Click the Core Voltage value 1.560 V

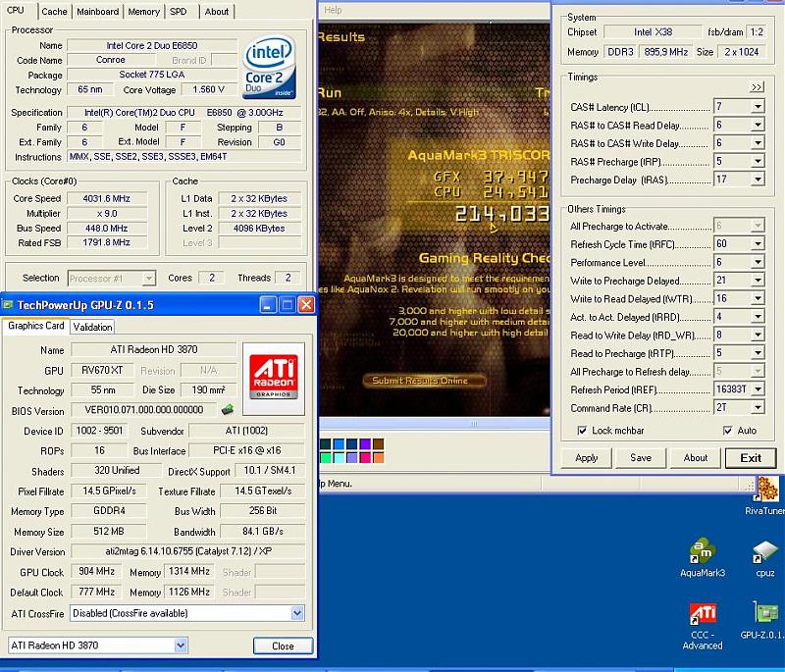coord(208,89)
